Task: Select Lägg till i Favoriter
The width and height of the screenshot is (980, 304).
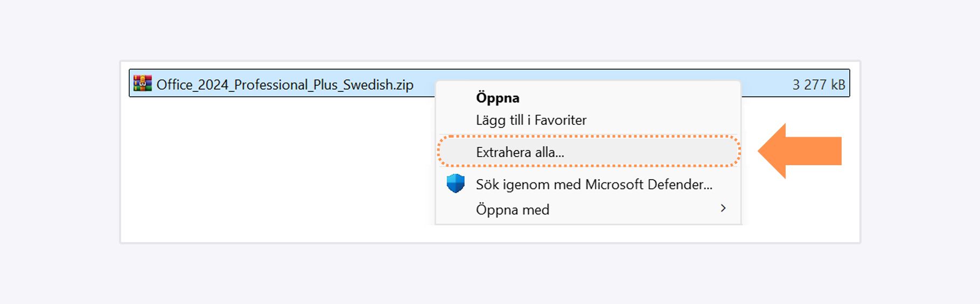Action: pos(531,120)
